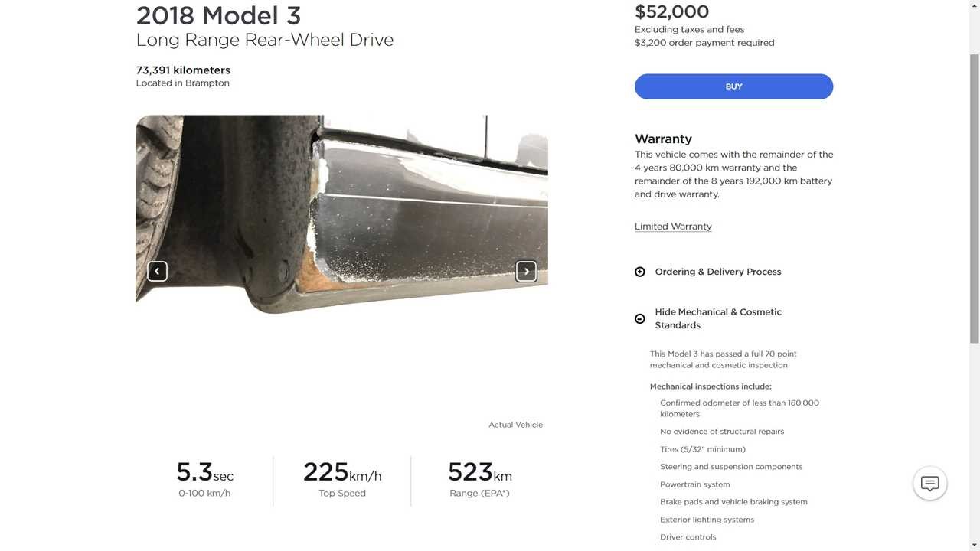
Task: Click the minus icon beside Mechanical Standards
Action: point(640,318)
